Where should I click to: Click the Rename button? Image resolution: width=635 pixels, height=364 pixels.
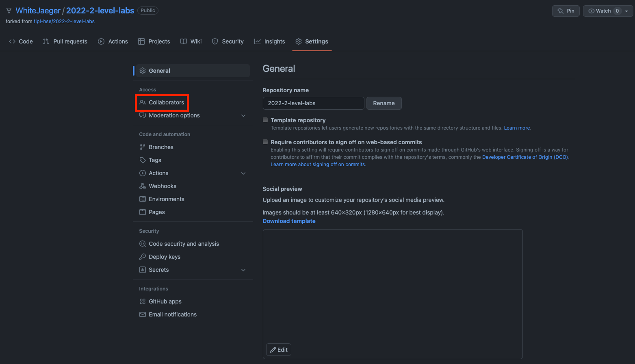[x=384, y=103]
